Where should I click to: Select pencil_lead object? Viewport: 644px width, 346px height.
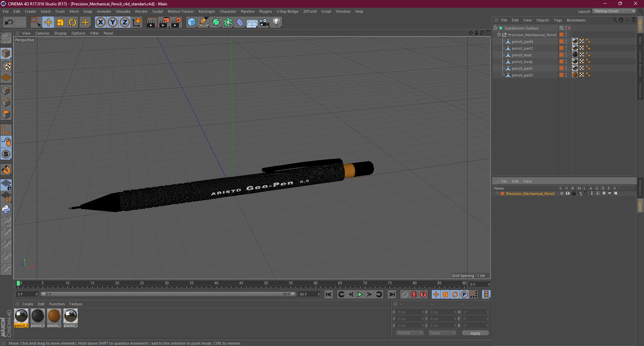point(521,55)
